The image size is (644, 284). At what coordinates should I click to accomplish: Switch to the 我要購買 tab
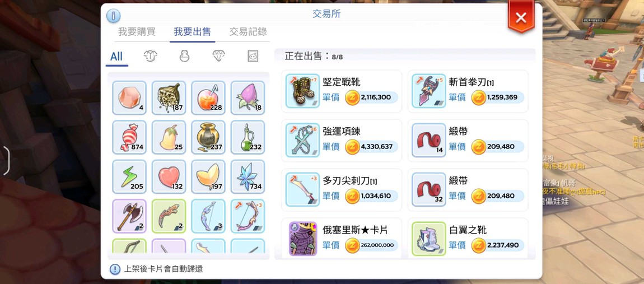pyautogui.click(x=137, y=31)
